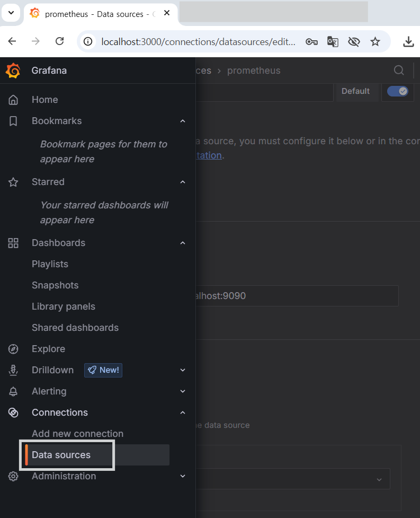Open Connections in the navigation menu
Image resolution: width=420 pixels, height=518 pixels.
coord(60,412)
